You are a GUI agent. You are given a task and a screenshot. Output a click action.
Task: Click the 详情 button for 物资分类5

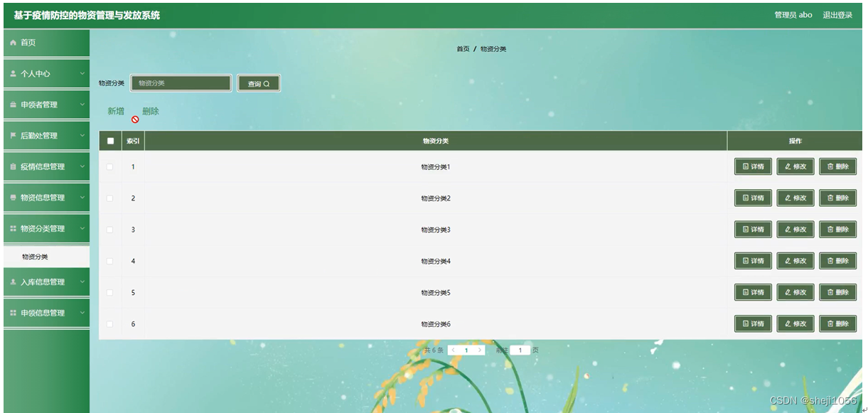[x=753, y=292]
